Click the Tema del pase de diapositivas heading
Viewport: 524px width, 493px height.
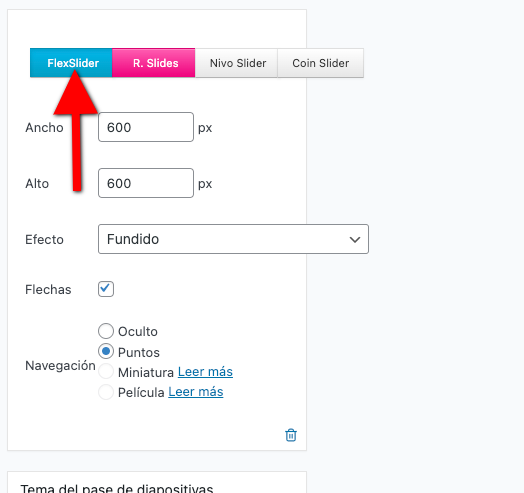coord(117,488)
